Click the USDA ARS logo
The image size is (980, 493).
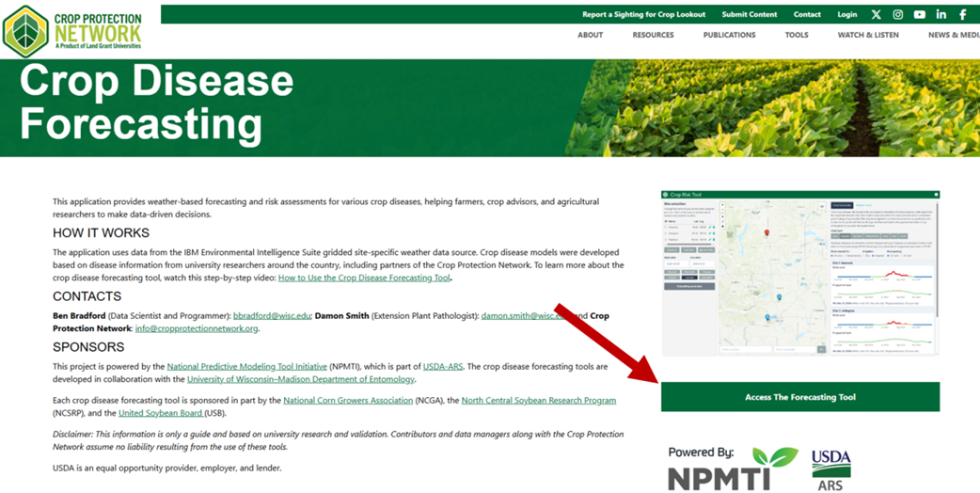coord(830,469)
